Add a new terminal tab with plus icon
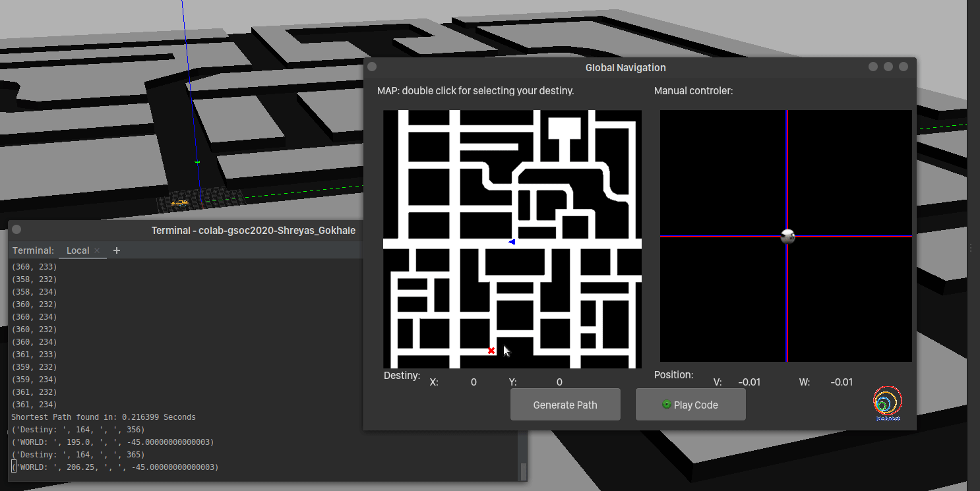 117,250
